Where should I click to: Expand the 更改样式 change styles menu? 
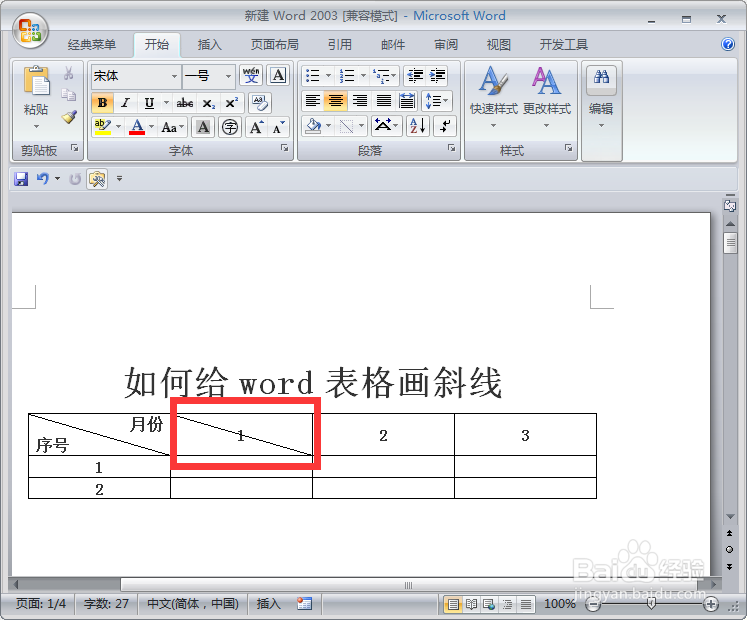[546, 98]
